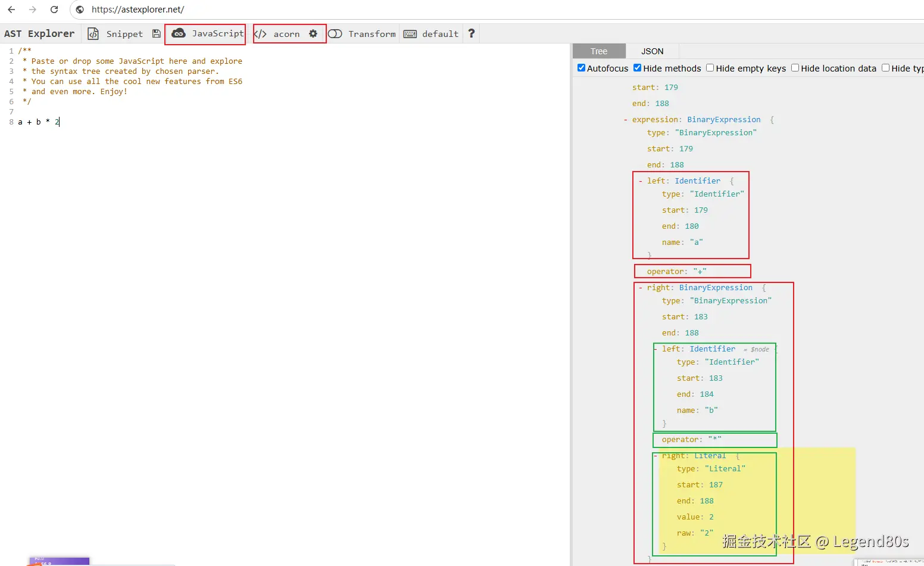924x566 pixels.
Task: Open the default keymap dropdown
Action: point(441,34)
